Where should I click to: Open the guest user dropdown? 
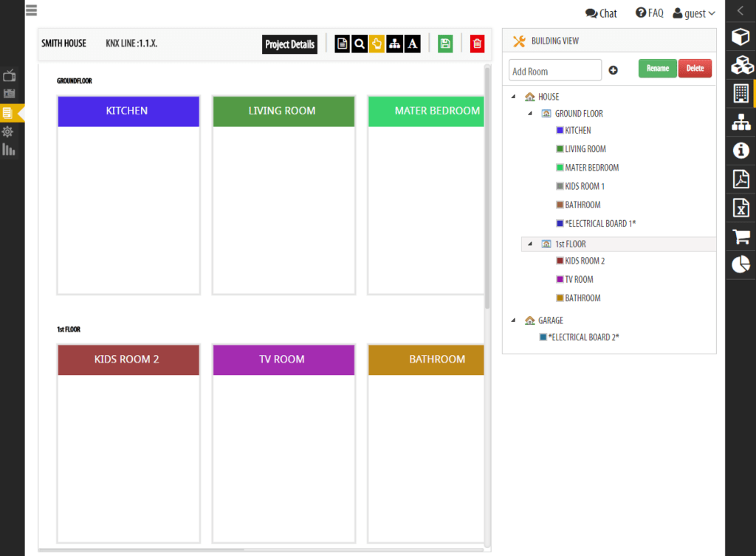(x=694, y=13)
